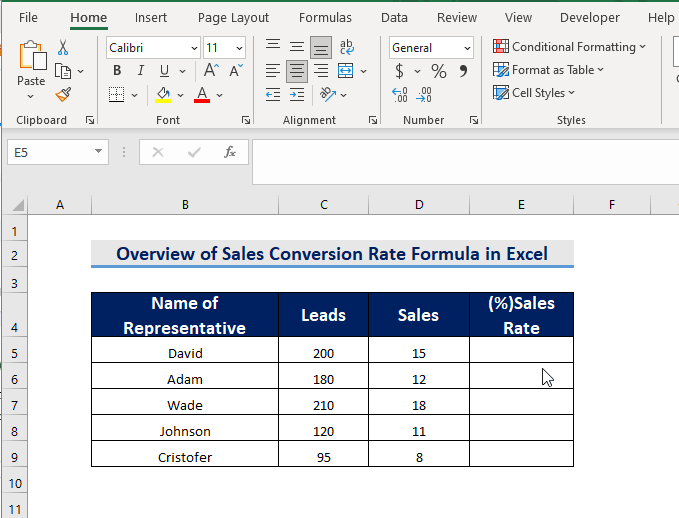Switch to the Data tab

[x=394, y=18]
